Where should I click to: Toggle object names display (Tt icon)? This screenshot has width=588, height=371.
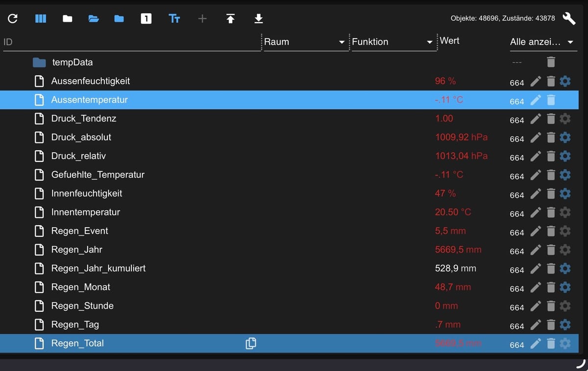coord(174,19)
